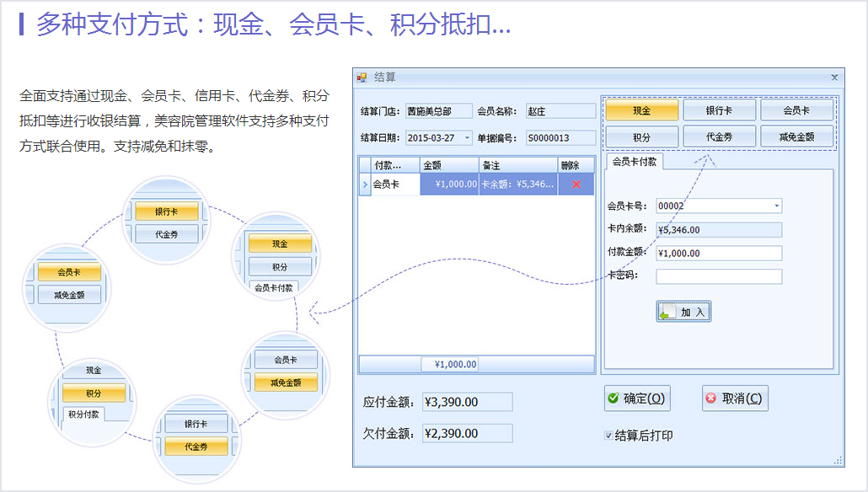Click the 结算 window title icon
Screen dimensions: 868x492
tap(362, 78)
